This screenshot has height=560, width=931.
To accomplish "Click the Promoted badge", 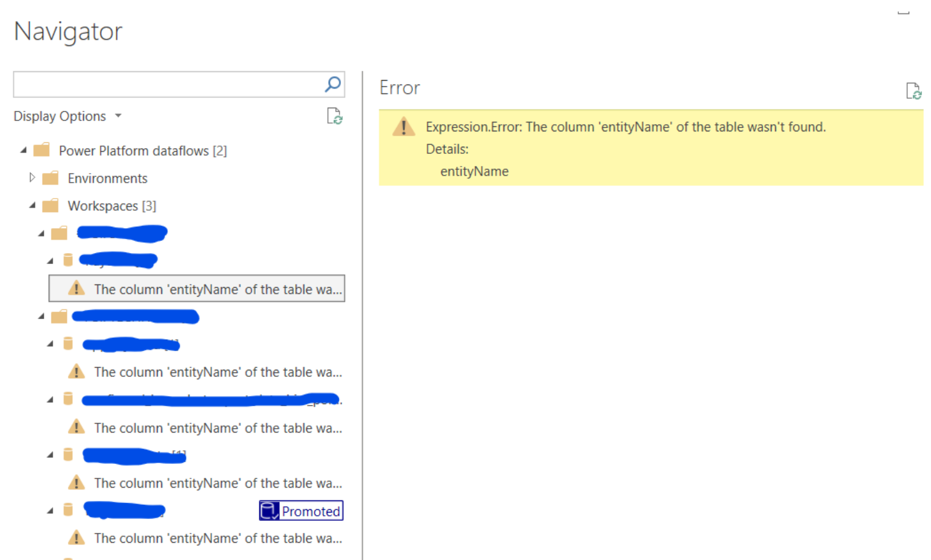I will [x=301, y=511].
